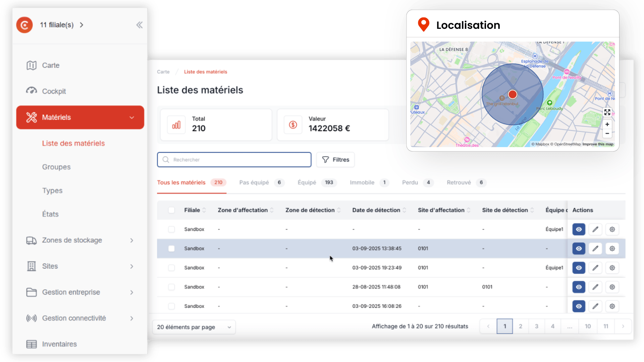
Task: Click the red location marker on map
Action: [512, 95]
